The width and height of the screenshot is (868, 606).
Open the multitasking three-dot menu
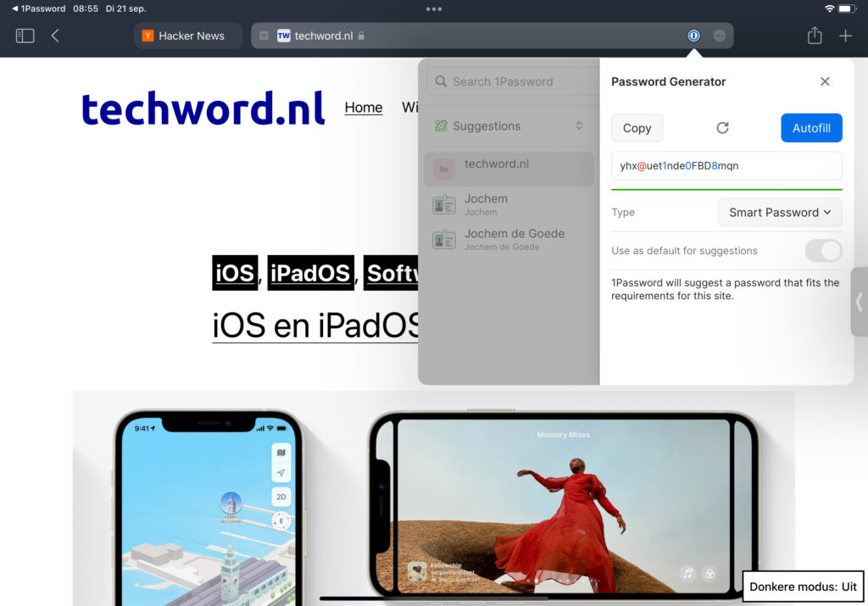click(434, 8)
